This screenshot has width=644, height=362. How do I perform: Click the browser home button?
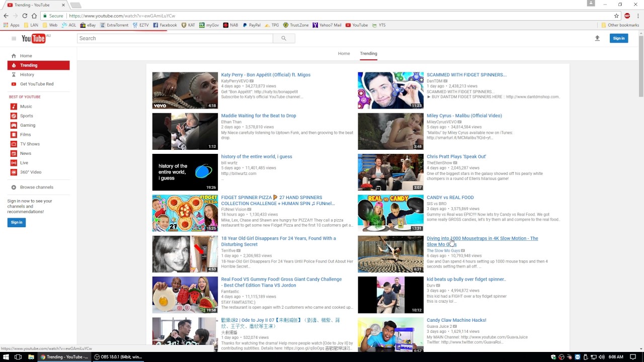[34, 16]
